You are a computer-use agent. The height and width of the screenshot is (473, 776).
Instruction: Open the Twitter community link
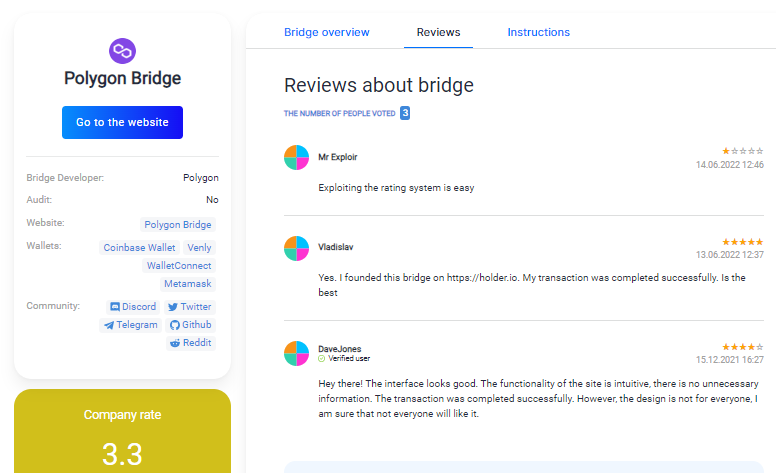pos(190,307)
